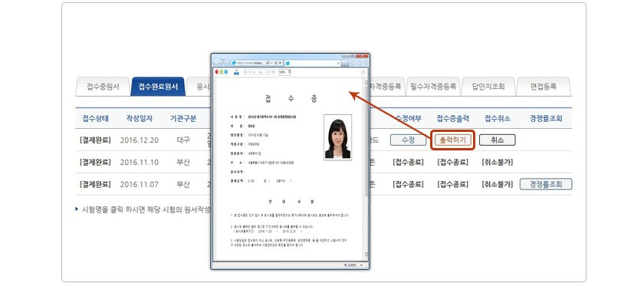Switch to the 접수완료원서 tab
The image size is (644, 303).
[158, 87]
